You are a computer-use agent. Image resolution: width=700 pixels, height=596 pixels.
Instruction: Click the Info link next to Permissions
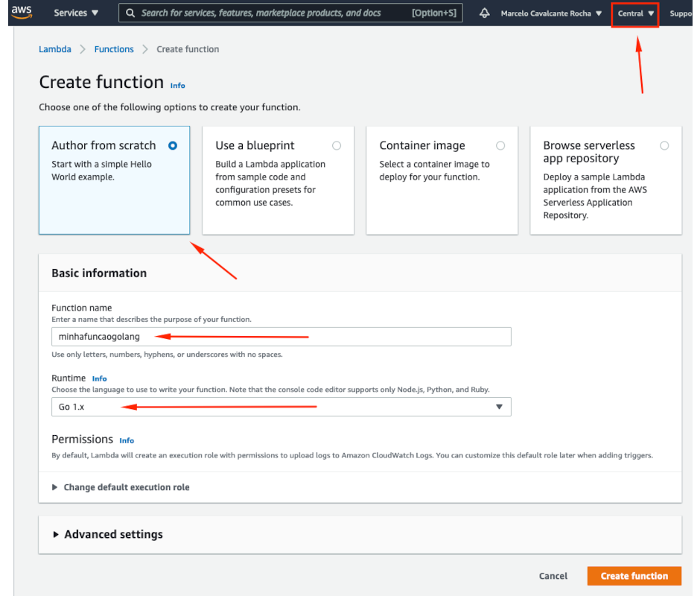coord(127,440)
